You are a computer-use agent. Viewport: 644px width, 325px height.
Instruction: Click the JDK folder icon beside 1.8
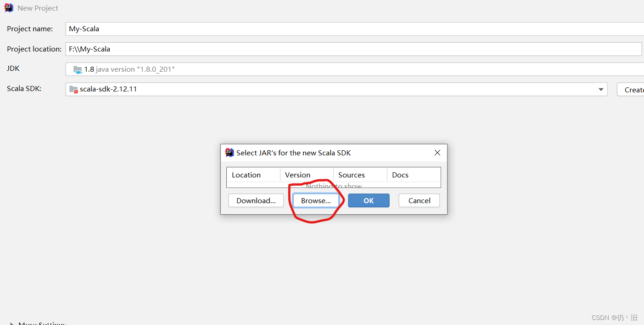click(78, 70)
